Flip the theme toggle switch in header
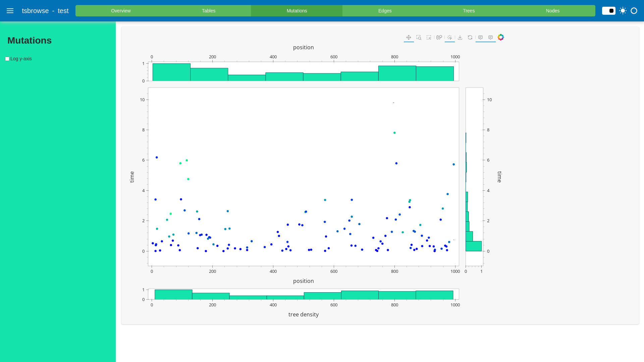The height and width of the screenshot is (362, 644). tap(608, 11)
